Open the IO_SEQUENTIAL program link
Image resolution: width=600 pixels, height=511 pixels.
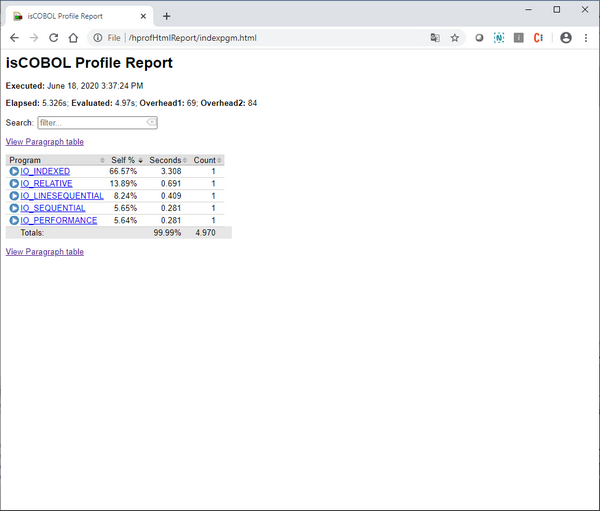click(x=53, y=208)
